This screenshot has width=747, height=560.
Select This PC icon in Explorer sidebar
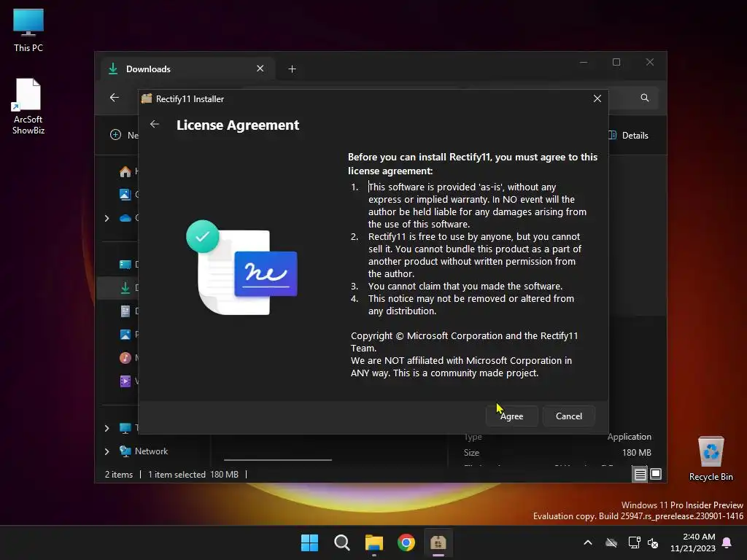click(x=125, y=428)
